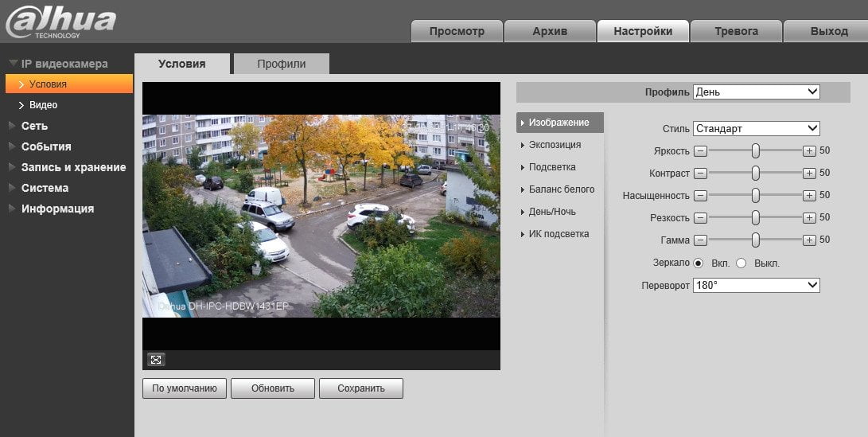This screenshot has height=437, width=868.
Task: Open the Архив top menu tab
Action: (550, 31)
